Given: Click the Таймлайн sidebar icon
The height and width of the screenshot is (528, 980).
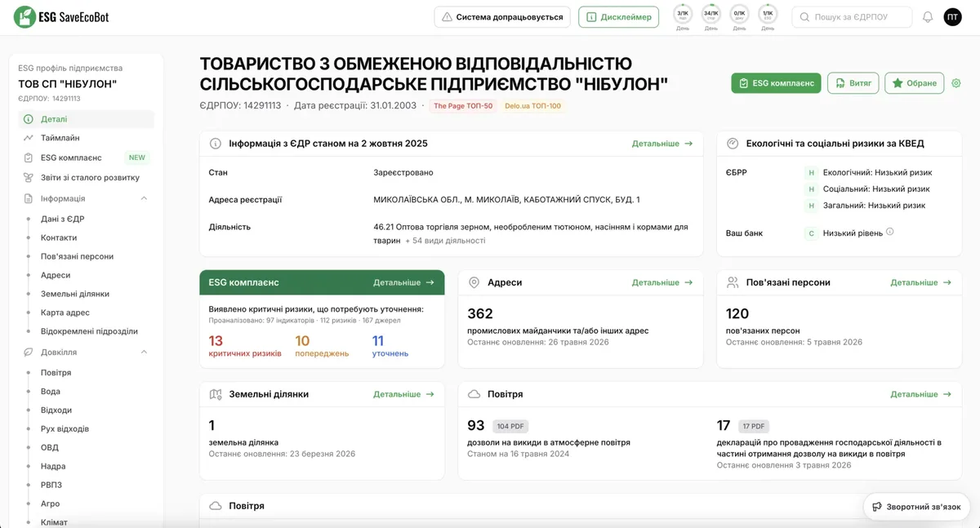Looking at the screenshot, I should point(29,138).
